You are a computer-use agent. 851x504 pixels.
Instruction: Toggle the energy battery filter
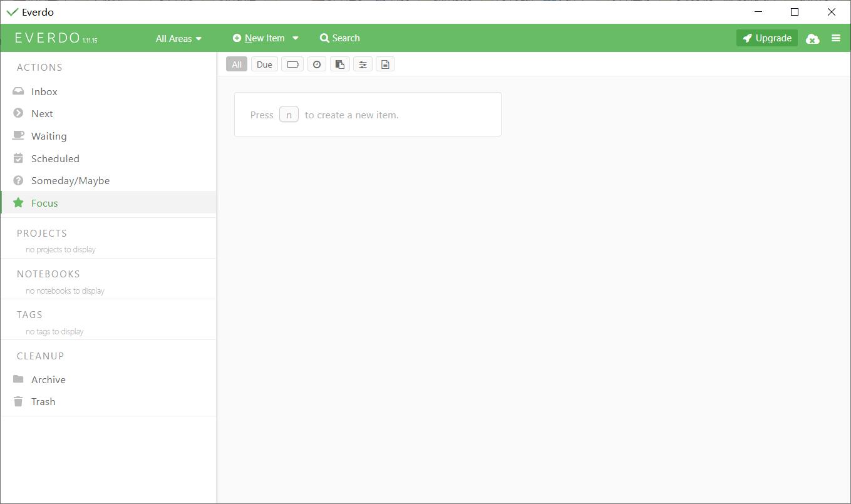click(292, 64)
